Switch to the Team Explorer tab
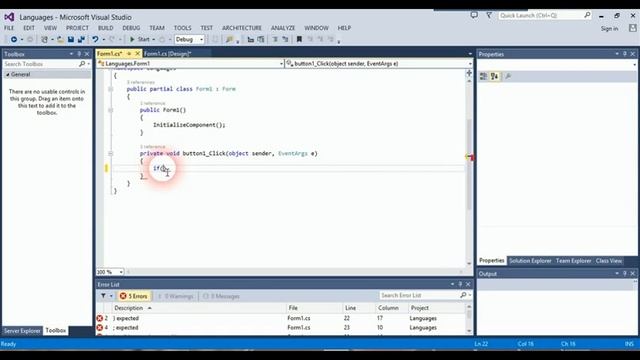This screenshot has width=640, height=360. click(x=573, y=261)
